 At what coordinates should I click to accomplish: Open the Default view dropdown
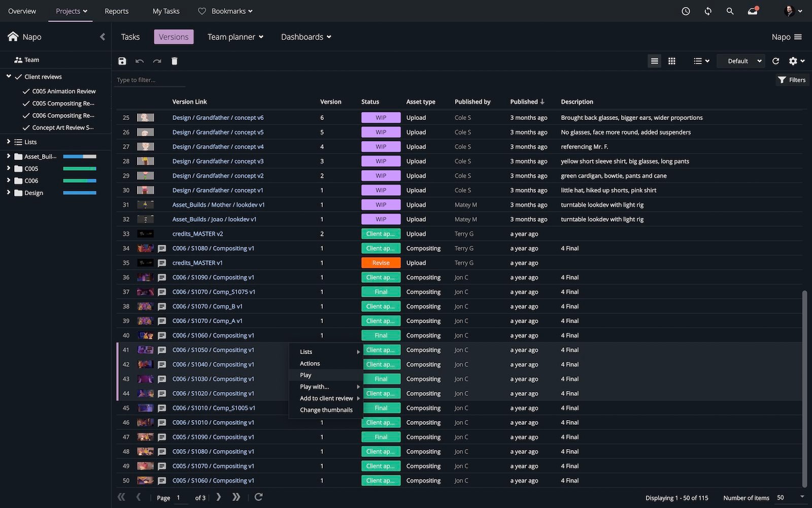click(x=743, y=61)
